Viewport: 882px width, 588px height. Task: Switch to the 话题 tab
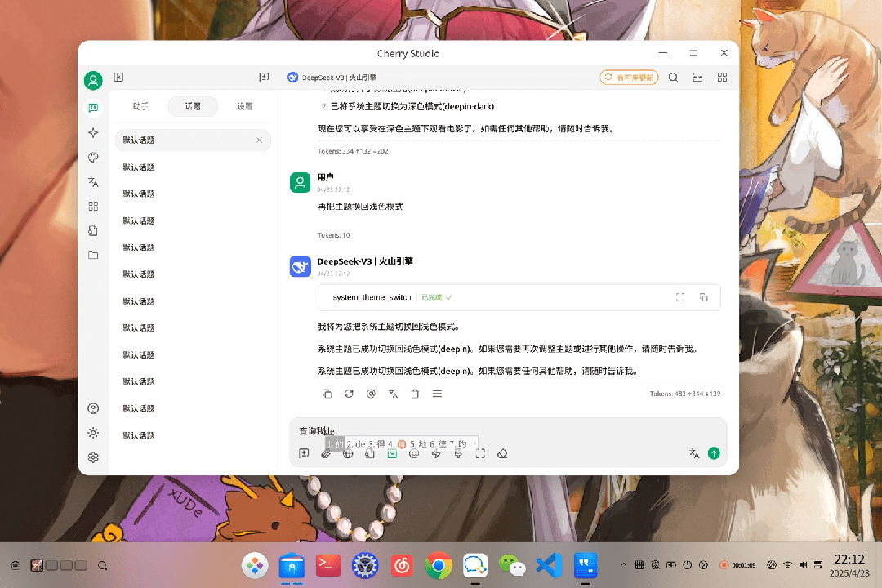coord(193,106)
